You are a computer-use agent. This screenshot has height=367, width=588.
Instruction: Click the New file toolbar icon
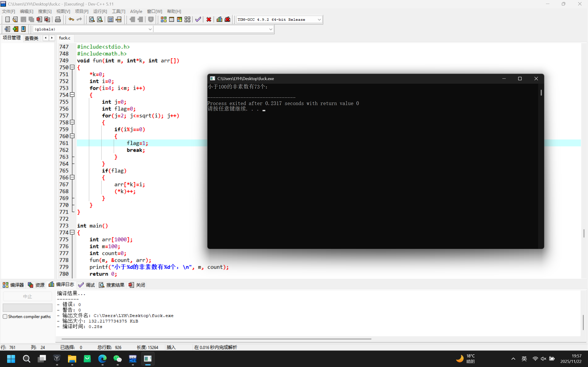[7, 19]
